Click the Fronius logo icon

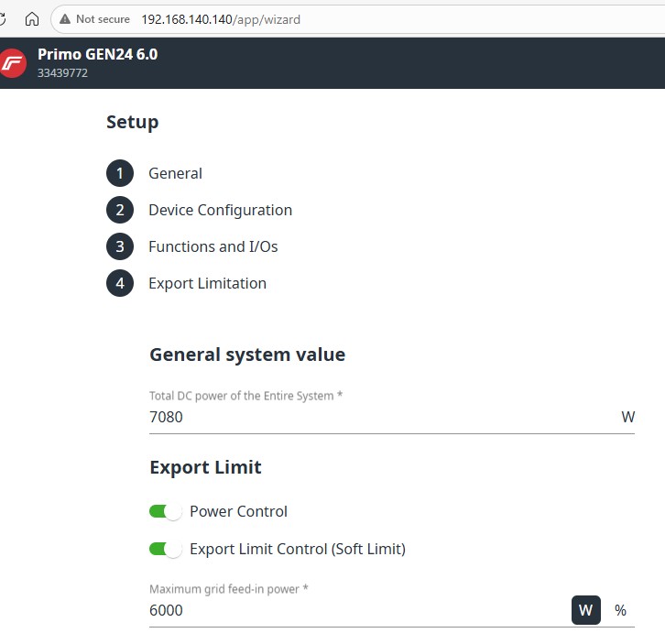pyautogui.click(x=12, y=62)
